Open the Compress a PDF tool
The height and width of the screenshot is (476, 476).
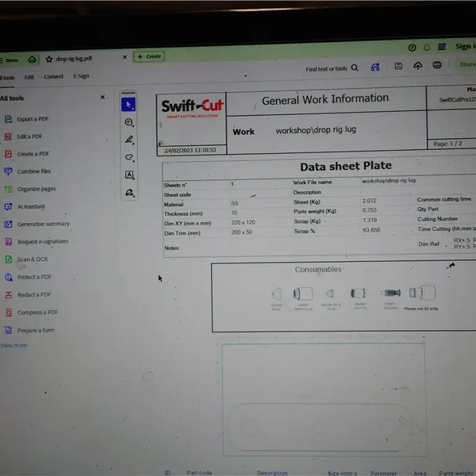[x=31, y=313]
